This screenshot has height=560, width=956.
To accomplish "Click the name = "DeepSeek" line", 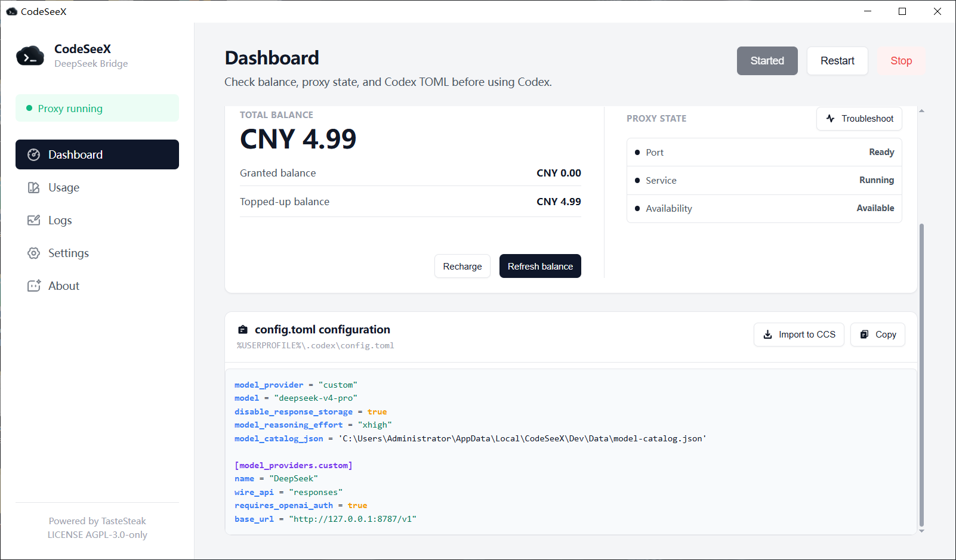I will (276, 478).
